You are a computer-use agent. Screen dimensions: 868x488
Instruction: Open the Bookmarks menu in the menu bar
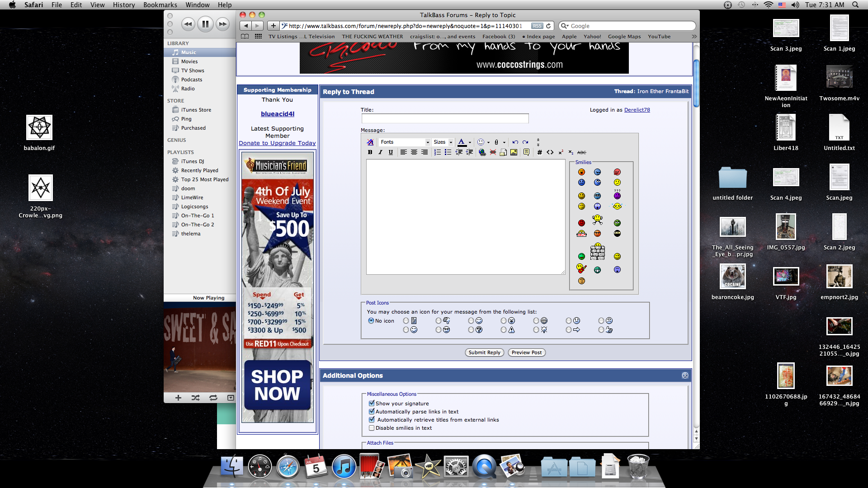pos(160,5)
